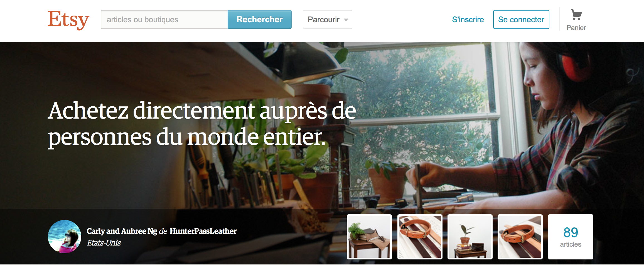The image size is (644, 265).
Task: Click the Panier label under the cart
Action: (x=576, y=28)
